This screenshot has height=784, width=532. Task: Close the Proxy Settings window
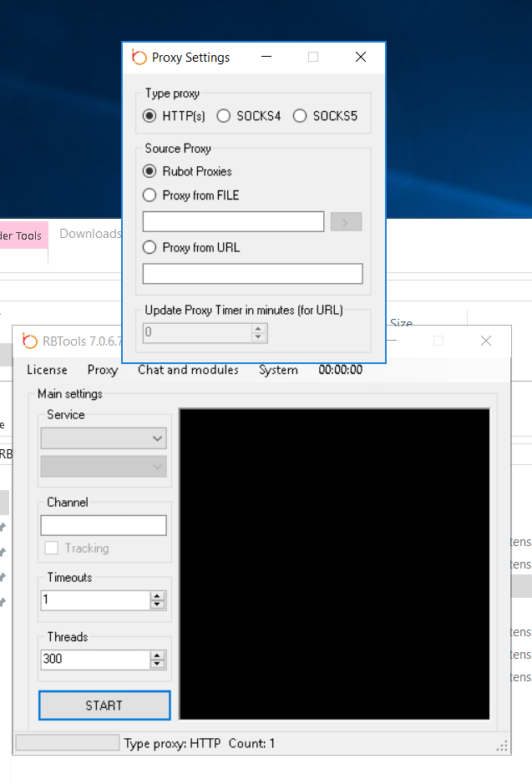[x=361, y=58]
